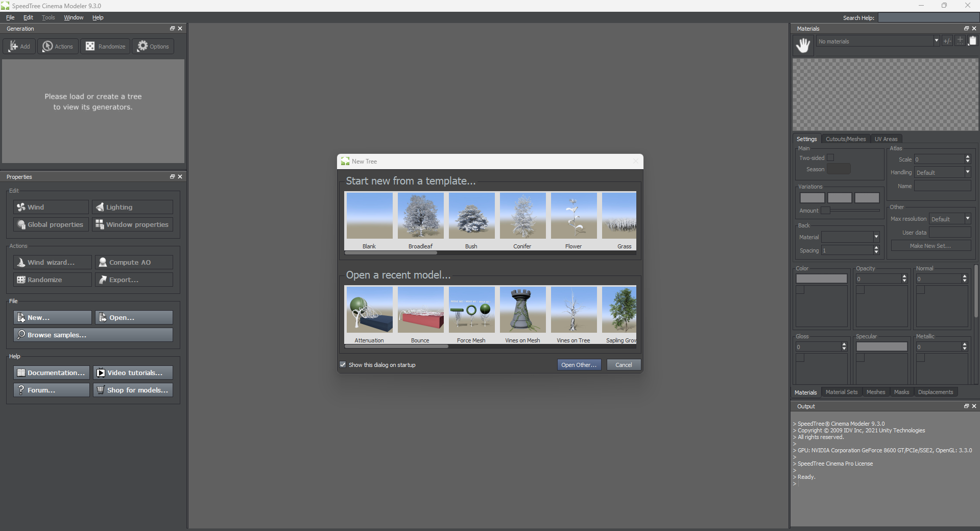This screenshot has width=980, height=531.
Task: Click the Add generator button
Action: point(19,47)
